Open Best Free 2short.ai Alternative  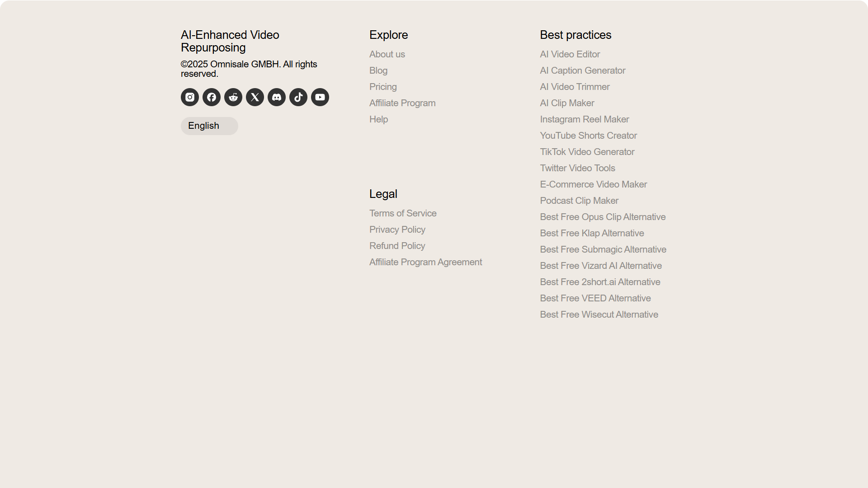coord(600,282)
